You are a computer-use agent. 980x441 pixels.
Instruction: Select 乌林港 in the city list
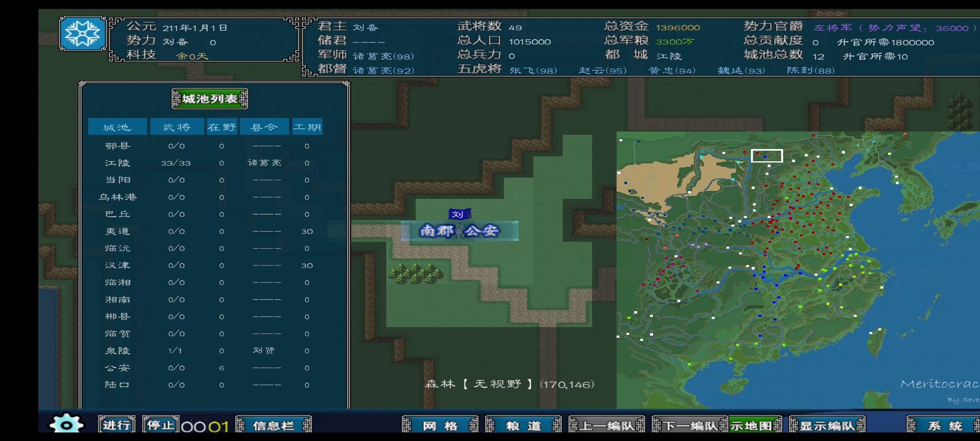tap(118, 197)
